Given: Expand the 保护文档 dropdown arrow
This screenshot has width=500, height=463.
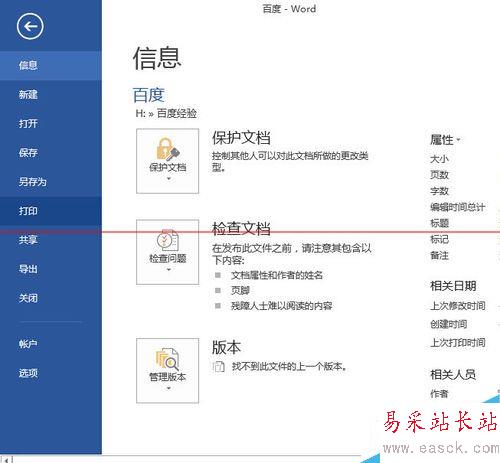Looking at the screenshot, I should click(x=169, y=179).
